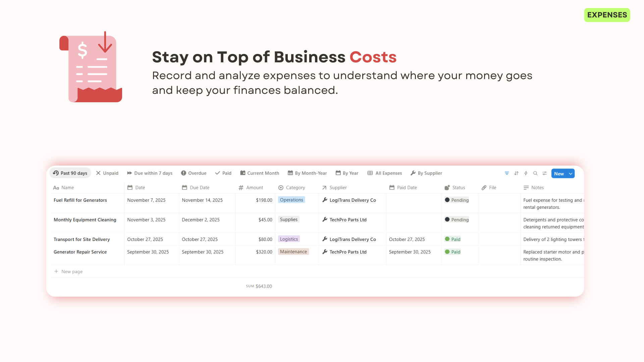Viewport: 644px width, 362px height.
Task: Select the By Supplier view
Action: tap(426, 173)
